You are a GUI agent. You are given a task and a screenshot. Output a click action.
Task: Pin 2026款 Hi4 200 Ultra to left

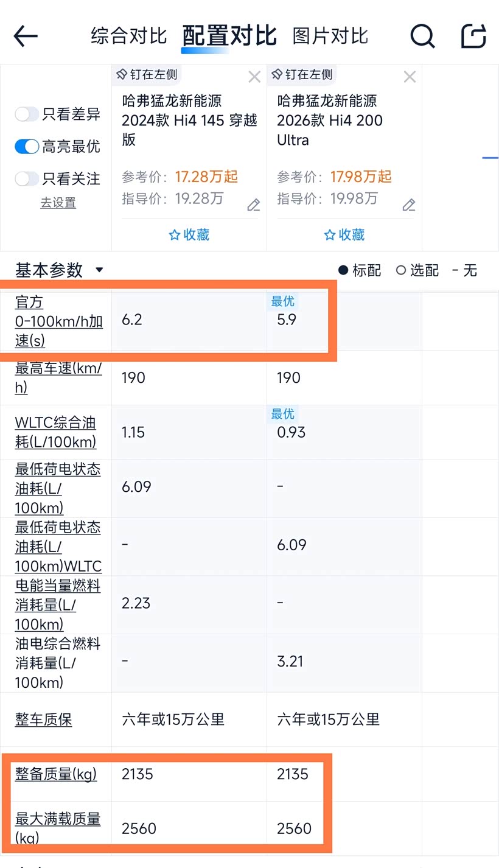point(303,74)
